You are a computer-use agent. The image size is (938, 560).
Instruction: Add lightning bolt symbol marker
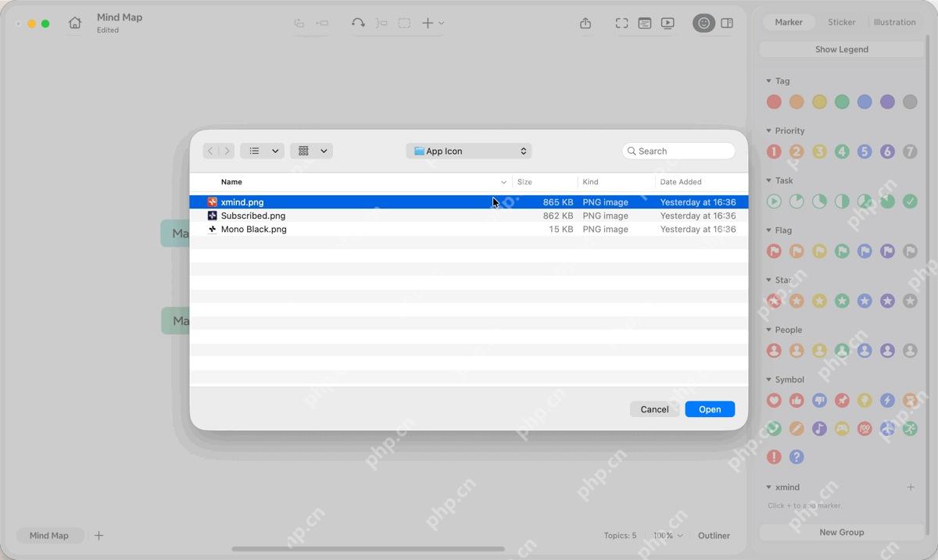pyautogui.click(x=887, y=401)
